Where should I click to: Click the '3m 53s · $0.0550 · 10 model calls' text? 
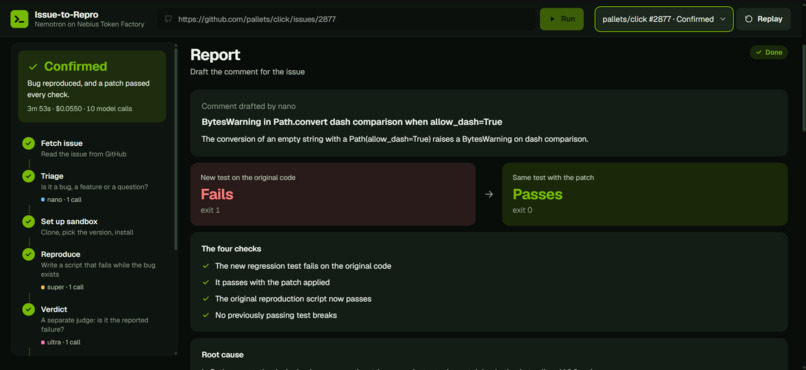click(x=80, y=108)
